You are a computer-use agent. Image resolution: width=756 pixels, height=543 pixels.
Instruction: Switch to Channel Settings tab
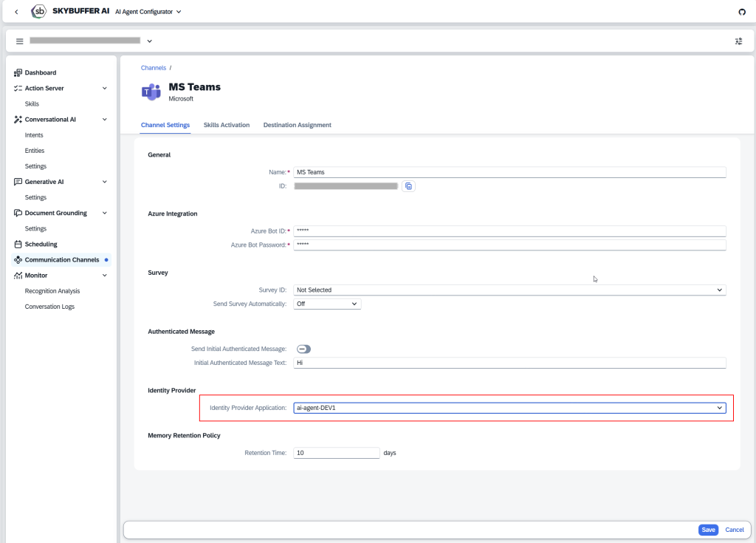tap(165, 125)
